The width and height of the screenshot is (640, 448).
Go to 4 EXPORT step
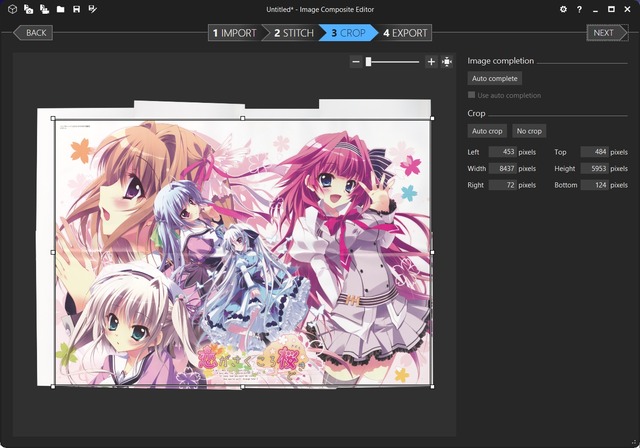[x=405, y=33]
